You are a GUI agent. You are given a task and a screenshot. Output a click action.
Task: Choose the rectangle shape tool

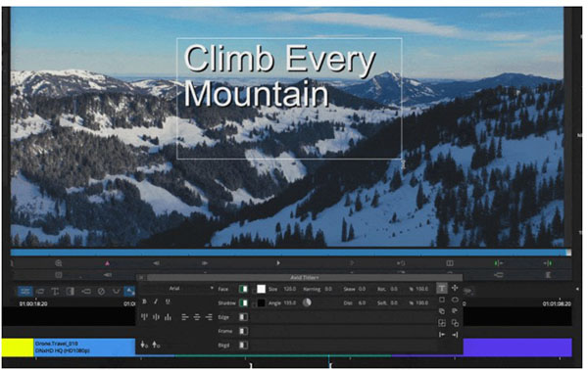click(442, 300)
